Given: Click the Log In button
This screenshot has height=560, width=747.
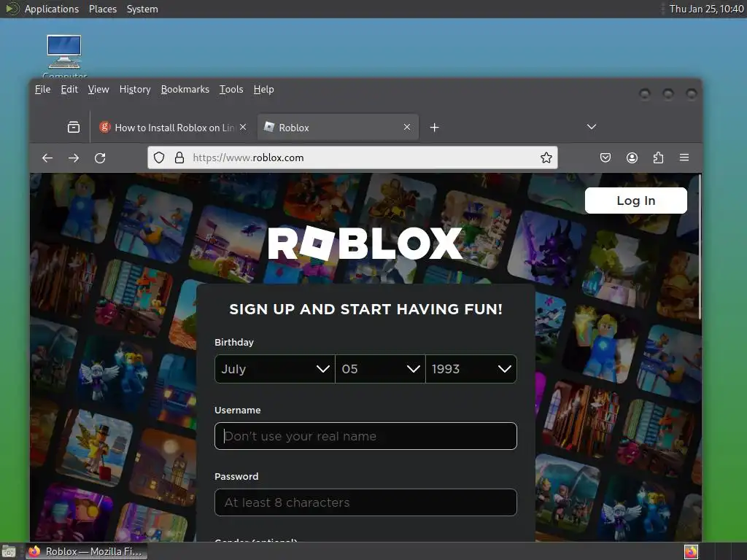Looking at the screenshot, I should [x=635, y=201].
